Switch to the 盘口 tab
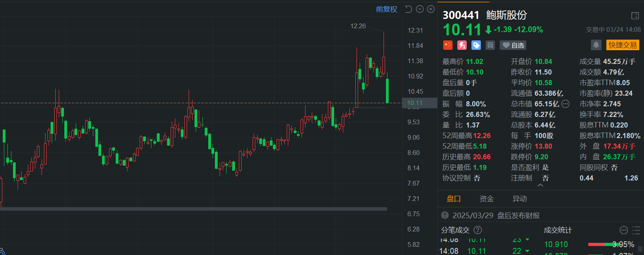This screenshot has width=644, height=255. pyautogui.click(x=454, y=199)
